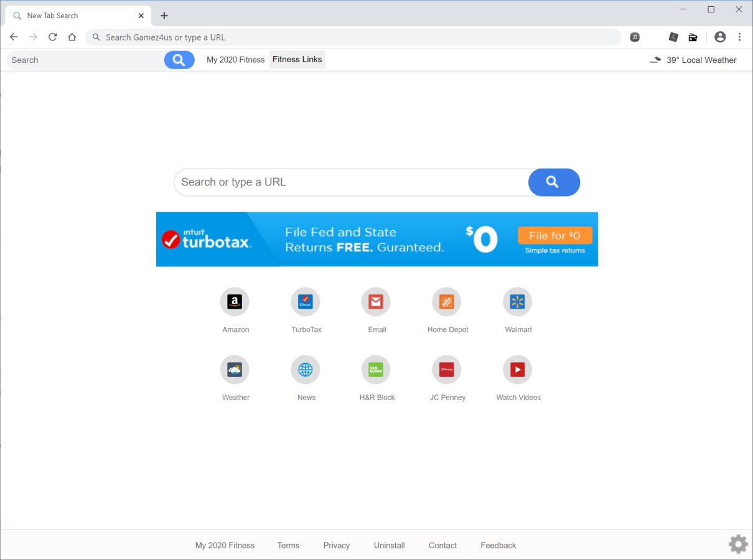This screenshot has width=753, height=560.
Task: Open the Home Depot shortcut icon
Action: 447,302
